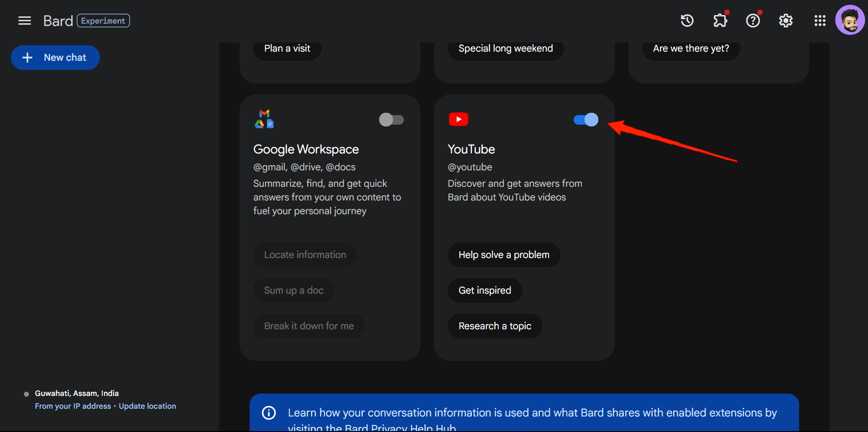
Task: Open the Help icon
Action: point(753,20)
